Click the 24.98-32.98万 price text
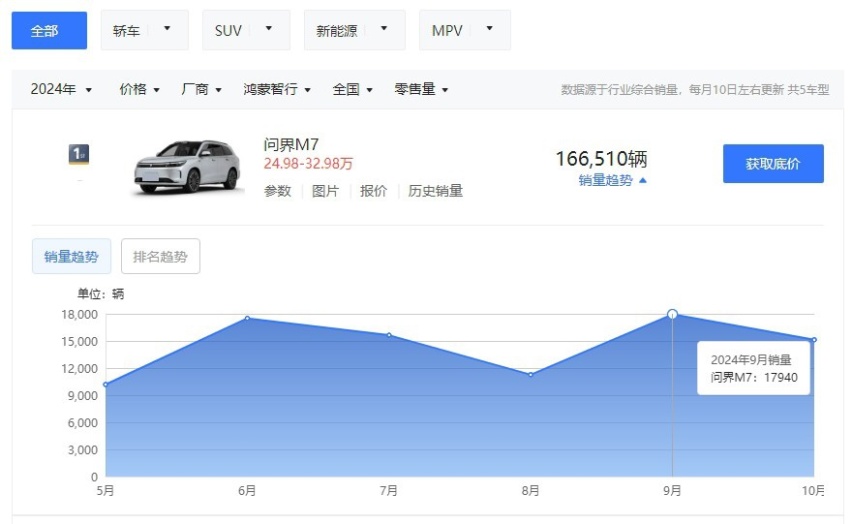 [x=308, y=164]
